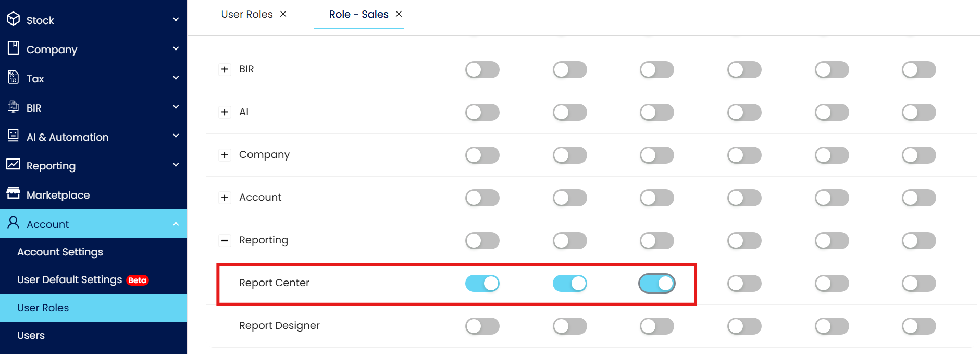This screenshot has width=980, height=354.
Task: Click the Marketplace storefront icon
Action: pos(13,193)
